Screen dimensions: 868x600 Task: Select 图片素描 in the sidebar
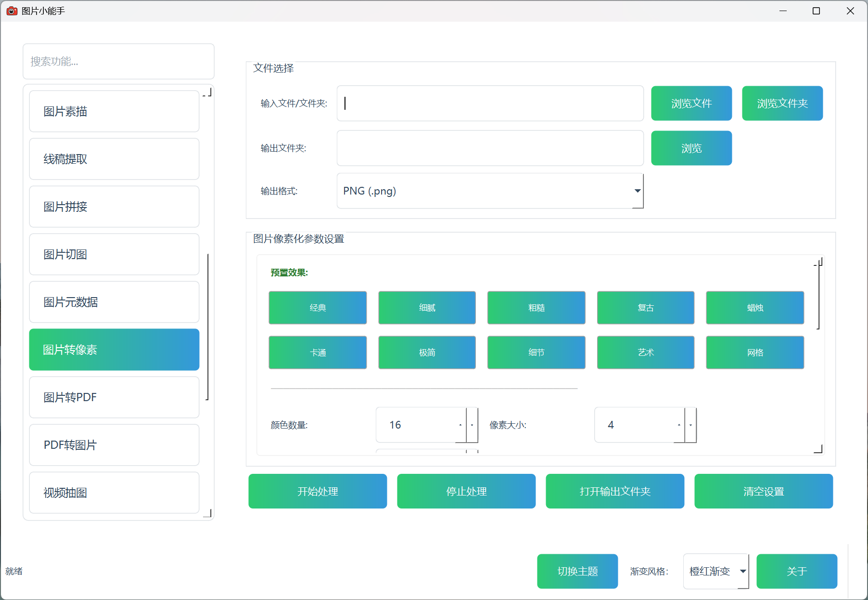[x=114, y=111]
